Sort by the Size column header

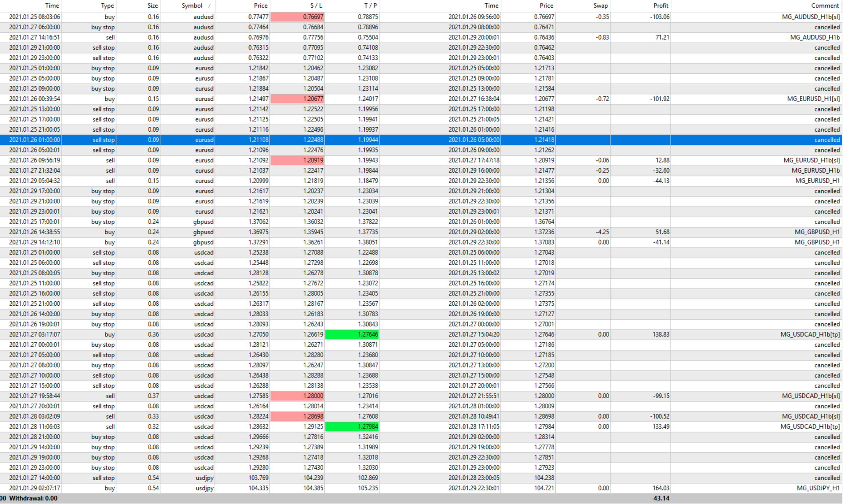click(152, 6)
